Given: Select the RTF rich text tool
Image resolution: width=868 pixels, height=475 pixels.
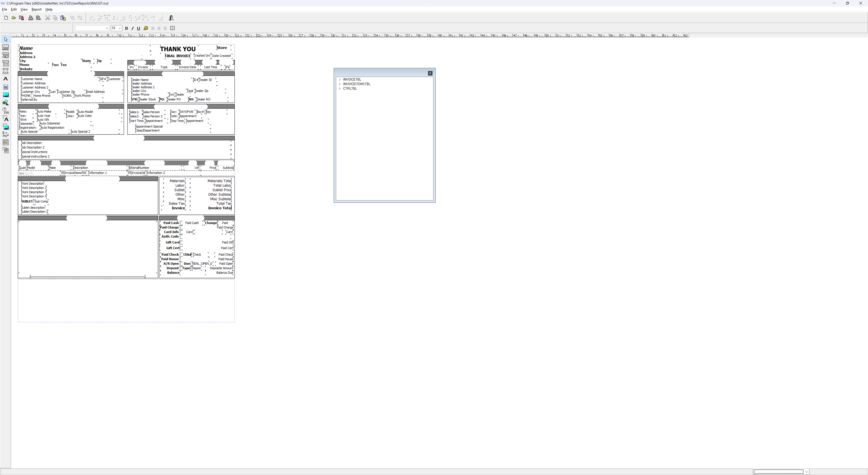Looking at the screenshot, I should click(x=5, y=142).
